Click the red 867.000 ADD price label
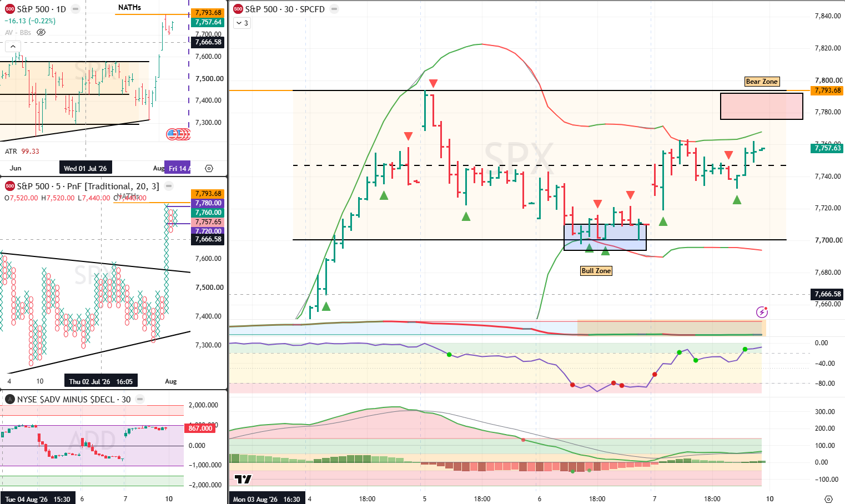The image size is (845, 504). pyautogui.click(x=200, y=429)
